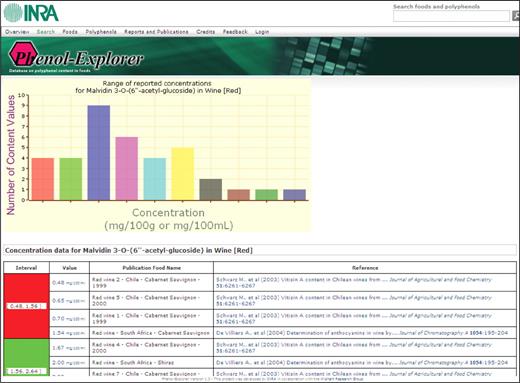Screen dimensions: 520x383
Task: Open the Schwarz reference link in the 0.65 row
Action: click(x=354, y=300)
